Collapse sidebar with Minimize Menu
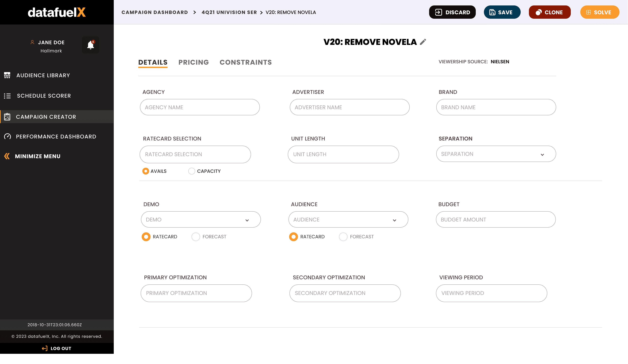Screen dimensions: 628x364 pyautogui.click(x=32, y=156)
